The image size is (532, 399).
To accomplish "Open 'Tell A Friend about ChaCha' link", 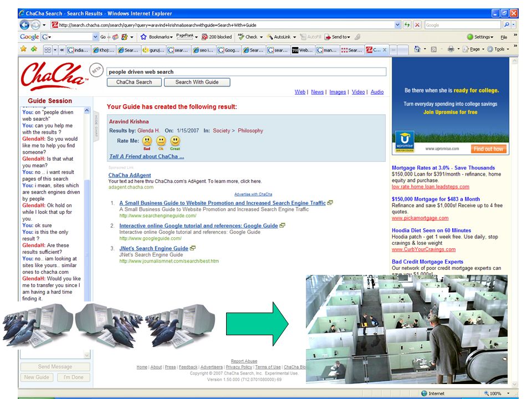I will coord(146,156).
